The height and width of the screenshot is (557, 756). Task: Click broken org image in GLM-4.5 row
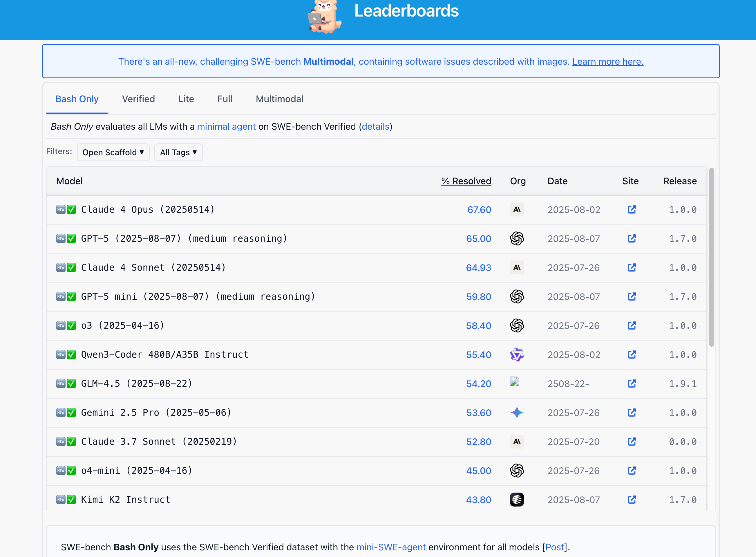(515, 381)
